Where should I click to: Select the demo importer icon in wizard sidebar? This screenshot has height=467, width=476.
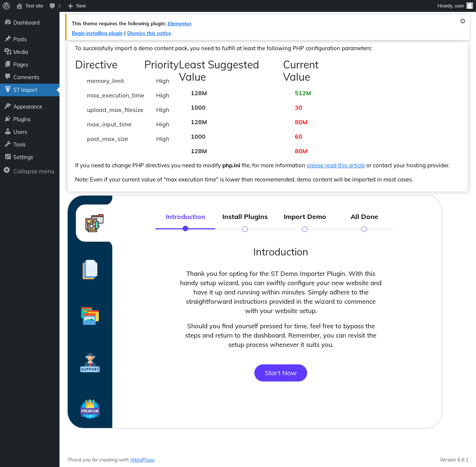(94, 223)
